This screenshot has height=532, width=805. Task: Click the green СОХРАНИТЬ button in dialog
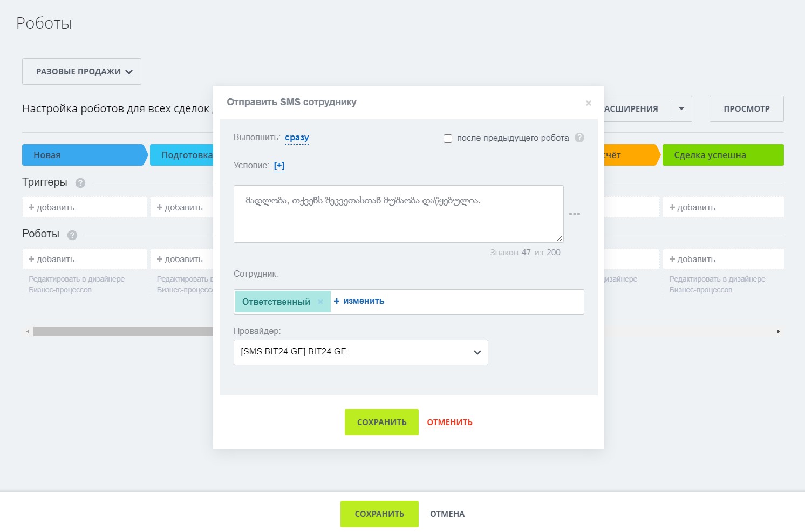click(381, 422)
